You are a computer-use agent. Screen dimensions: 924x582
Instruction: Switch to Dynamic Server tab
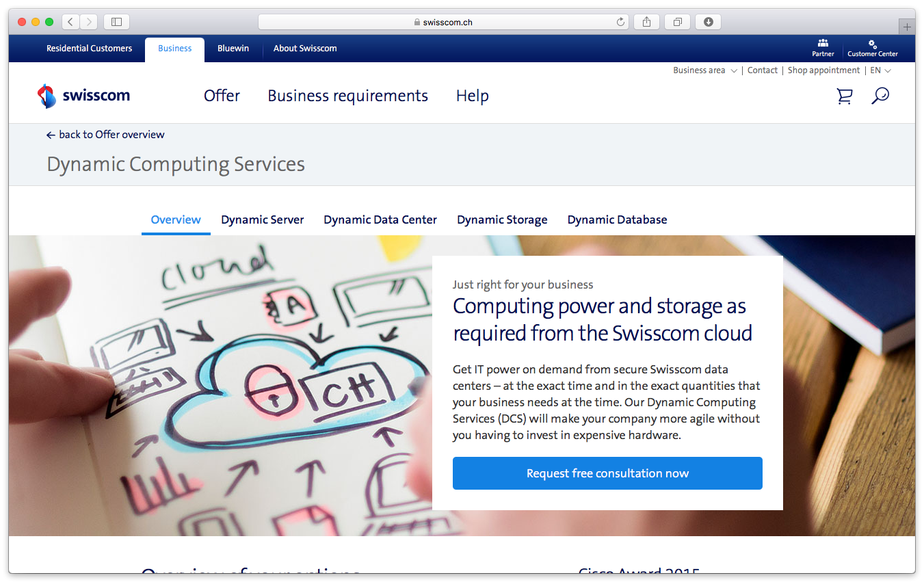(x=263, y=220)
